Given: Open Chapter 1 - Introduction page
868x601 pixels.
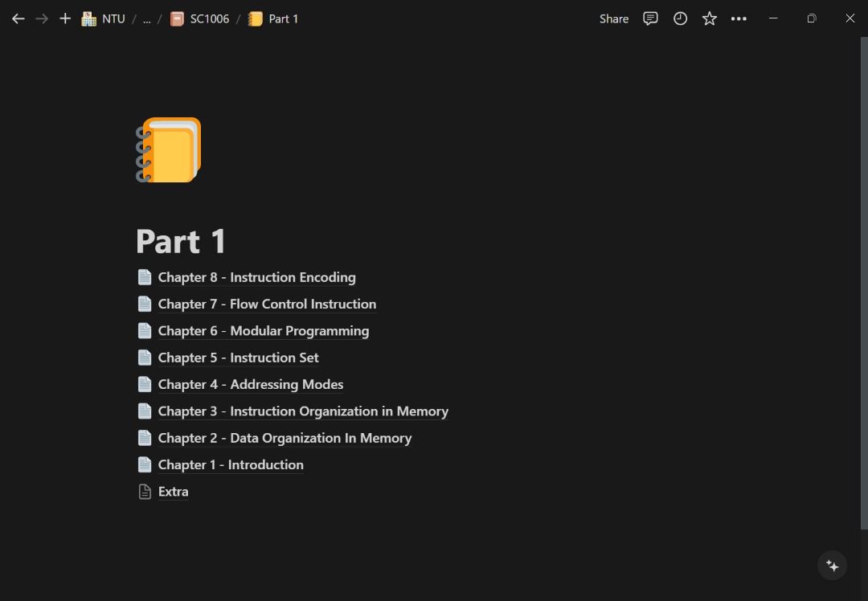Looking at the screenshot, I should point(231,464).
